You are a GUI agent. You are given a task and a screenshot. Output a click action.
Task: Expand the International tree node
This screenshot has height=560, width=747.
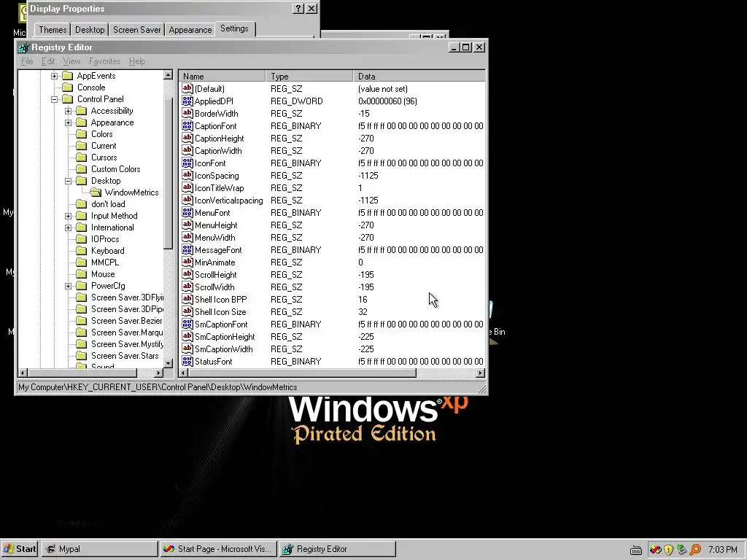tap(68, 227)
